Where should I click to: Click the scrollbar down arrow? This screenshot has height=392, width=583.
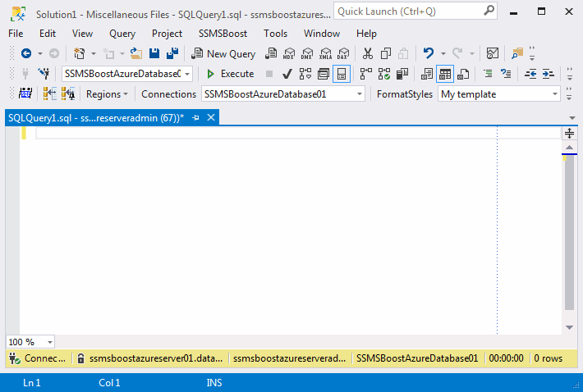pos(569,327)
